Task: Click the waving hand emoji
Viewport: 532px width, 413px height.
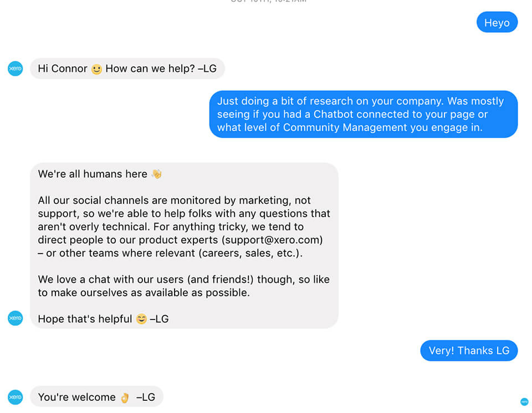Action: coord(157,174)
